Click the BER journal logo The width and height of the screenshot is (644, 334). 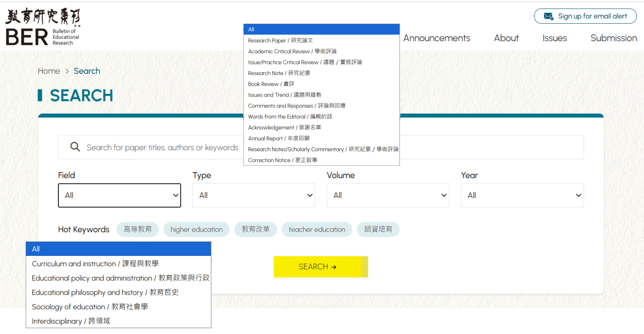click(x=43, y=26)
